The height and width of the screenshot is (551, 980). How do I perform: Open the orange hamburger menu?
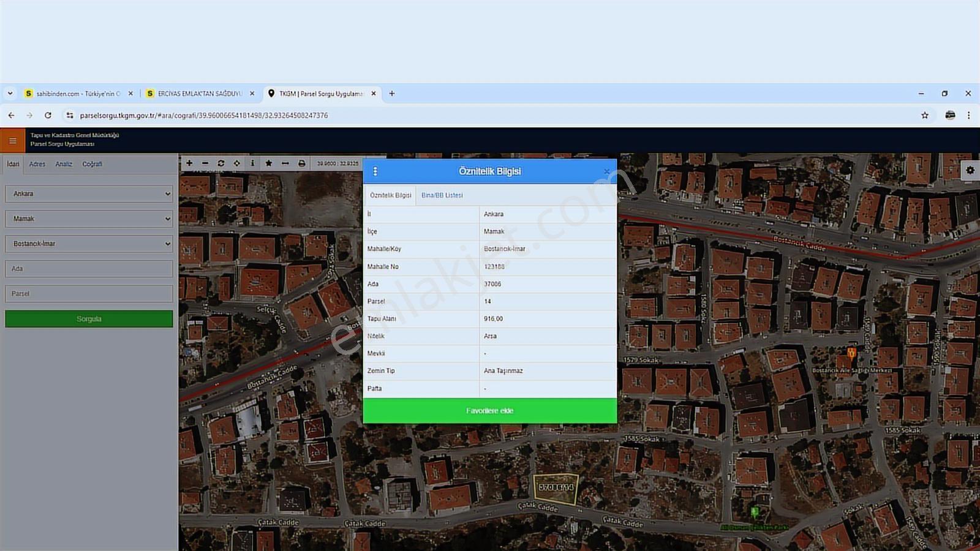click(x=12, y=141)
